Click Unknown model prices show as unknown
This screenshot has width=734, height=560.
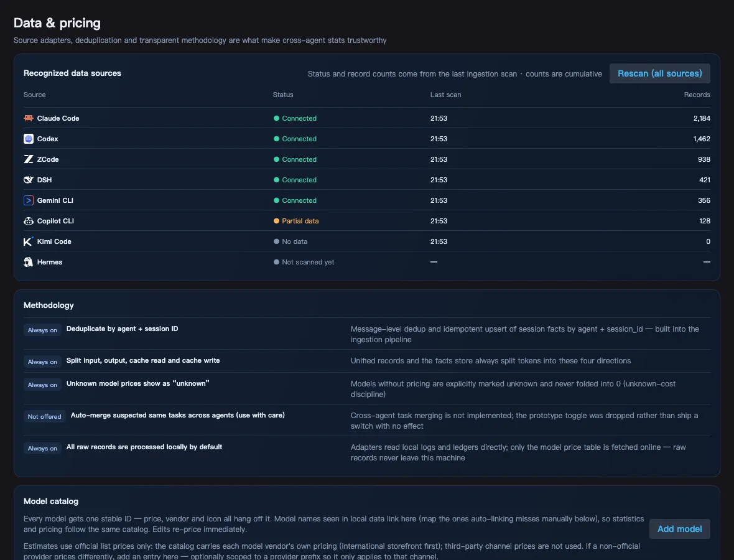(x=137, y=383)
